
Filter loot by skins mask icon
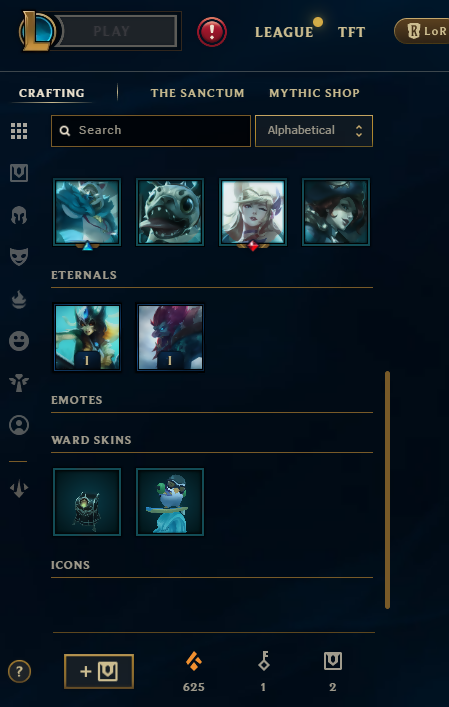point(19,257)
